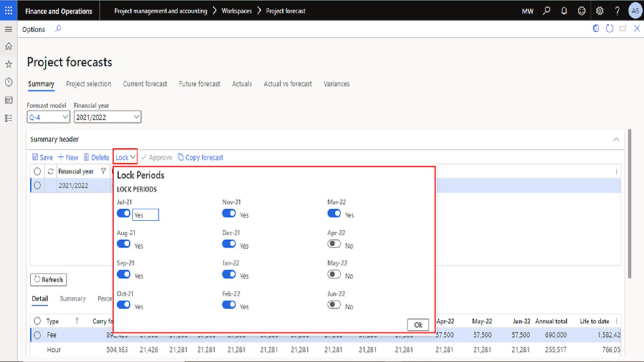Open help question mark
The height and width of the screenshot is (362, 644).
[617, 11]
